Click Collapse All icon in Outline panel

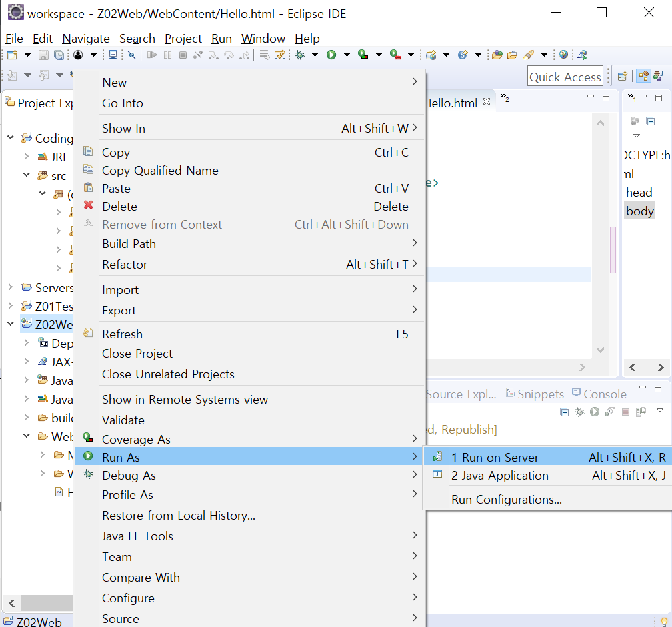(x=651, y=121)
